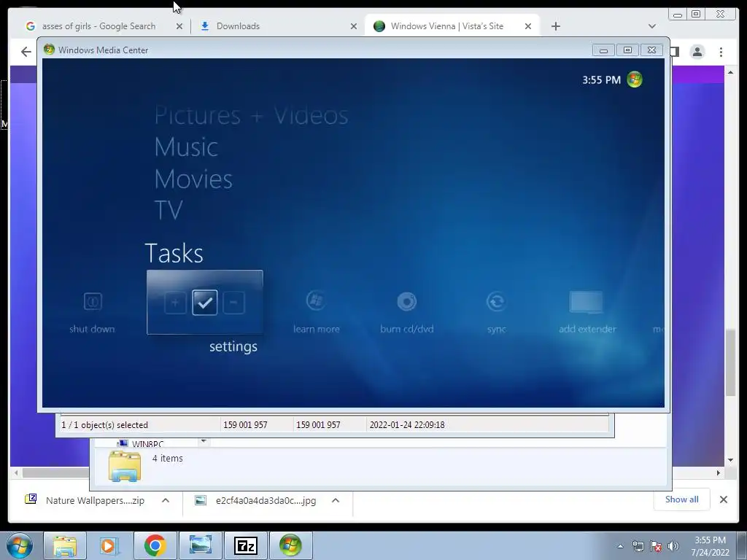Click the green Windows Media Center logo by the clock

pyautogui.click(x=635, y=79)
